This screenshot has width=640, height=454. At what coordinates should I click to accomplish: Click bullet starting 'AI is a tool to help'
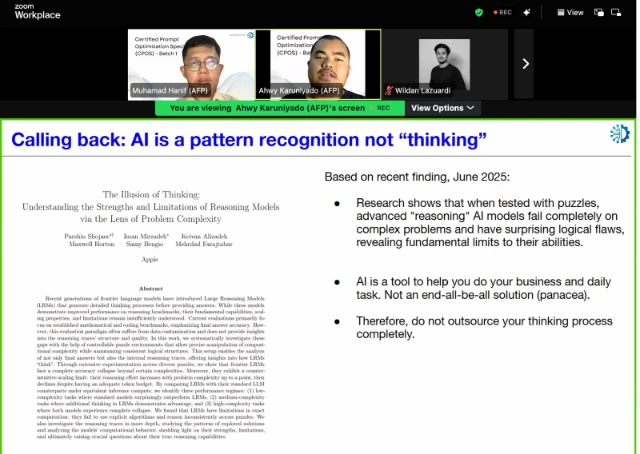point(483,288)
